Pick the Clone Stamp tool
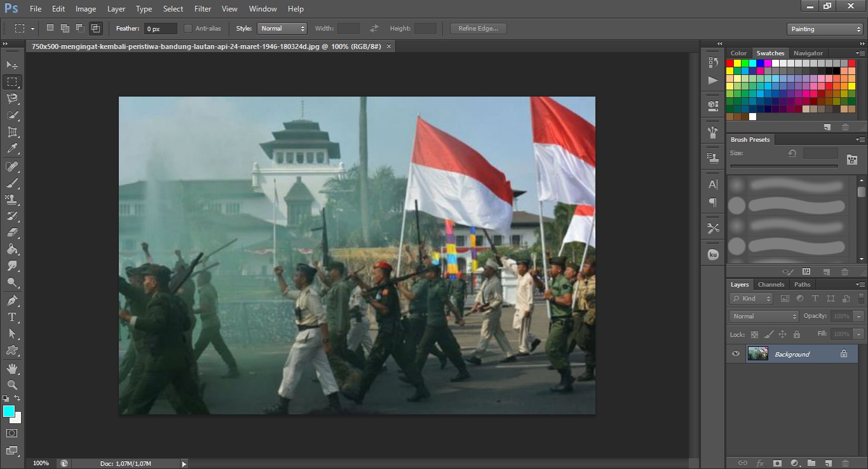 point(12,200)
